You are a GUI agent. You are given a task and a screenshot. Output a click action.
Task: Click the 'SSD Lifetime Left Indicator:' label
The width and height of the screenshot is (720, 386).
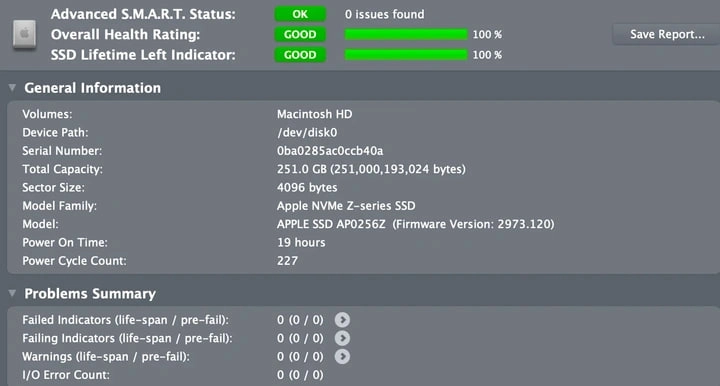click(x=143, y=55)
